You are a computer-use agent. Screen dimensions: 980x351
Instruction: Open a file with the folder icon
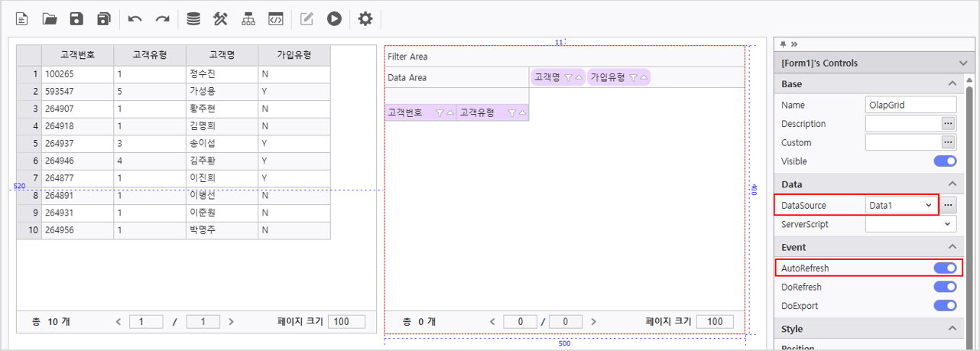click(x=50, y=18)
